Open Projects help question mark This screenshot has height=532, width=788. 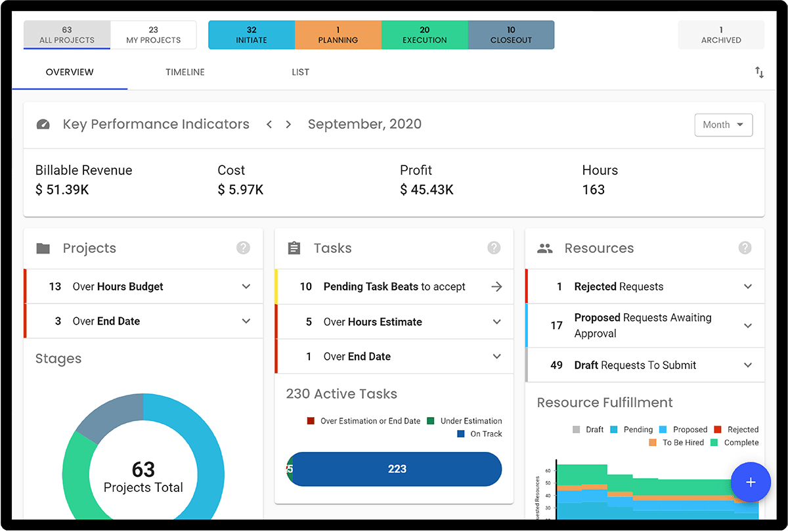point(244,248)
